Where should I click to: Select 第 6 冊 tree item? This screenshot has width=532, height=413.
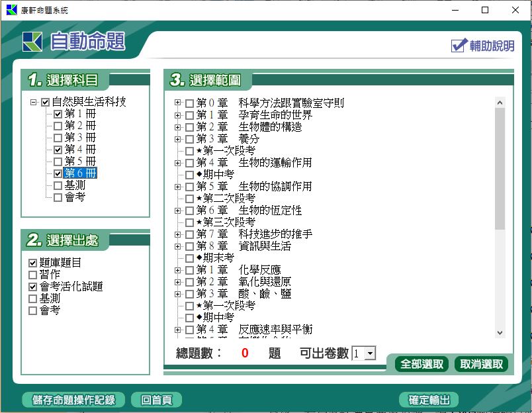(80, 173)
